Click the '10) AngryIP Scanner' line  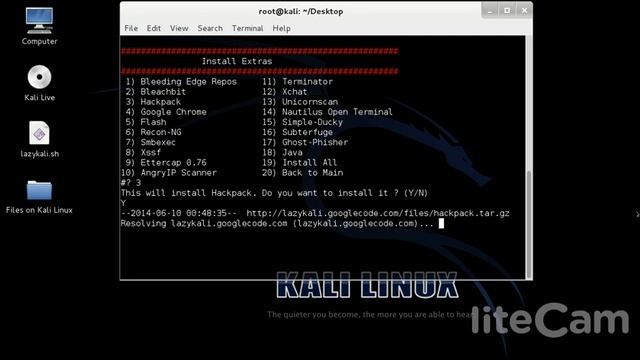click(169, 173)
